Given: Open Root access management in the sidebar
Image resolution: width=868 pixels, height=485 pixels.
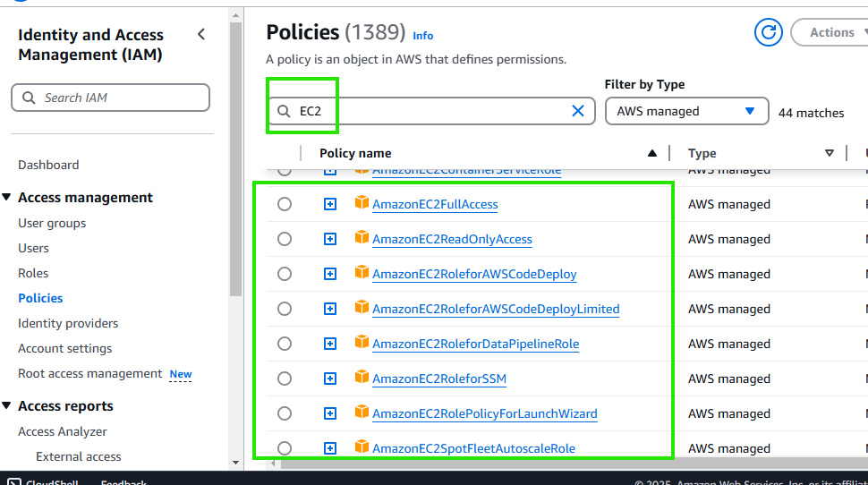Looking at the screenshot, I should click(x=89, y=373).
